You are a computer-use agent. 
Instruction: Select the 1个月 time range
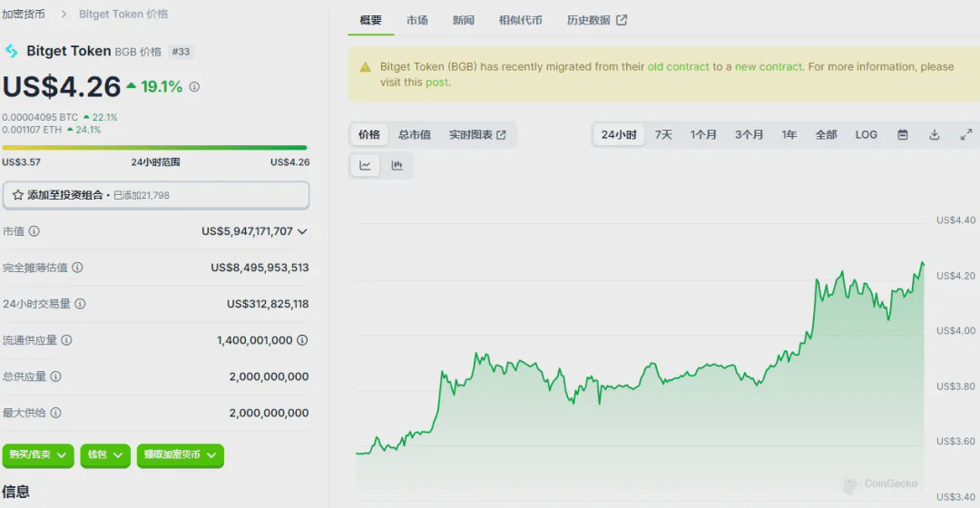click(703, 134)
